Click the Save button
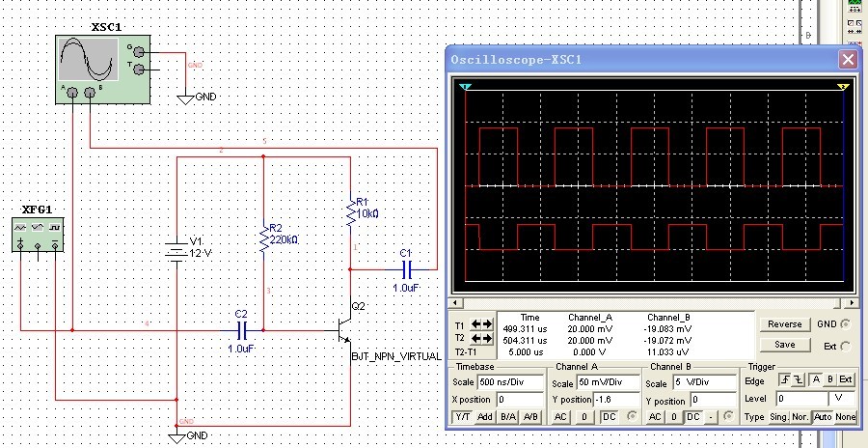This screenshot has height=448, width=868. (784, 345)
